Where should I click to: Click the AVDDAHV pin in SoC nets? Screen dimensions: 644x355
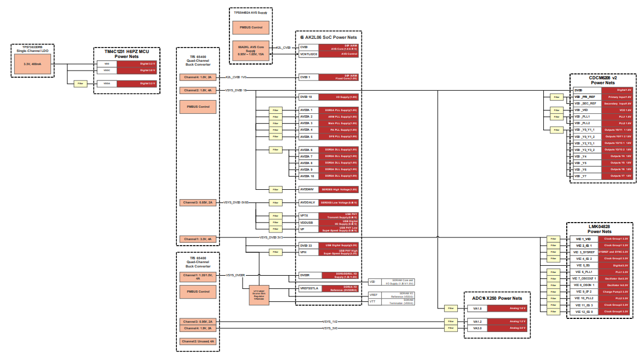click(x=307, y=189)
